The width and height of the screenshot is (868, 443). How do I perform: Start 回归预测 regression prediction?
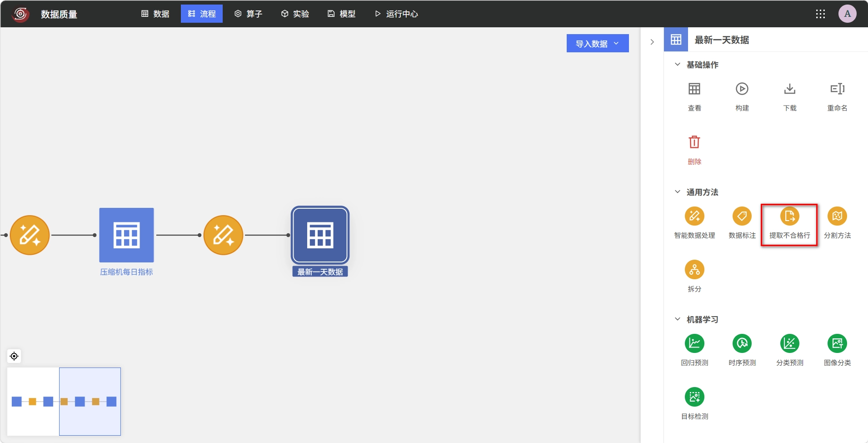[x=694, y=343]
